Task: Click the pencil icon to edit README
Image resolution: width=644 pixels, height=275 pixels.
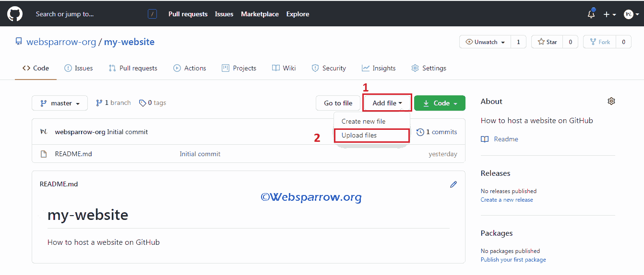Action: coord(453,184)
